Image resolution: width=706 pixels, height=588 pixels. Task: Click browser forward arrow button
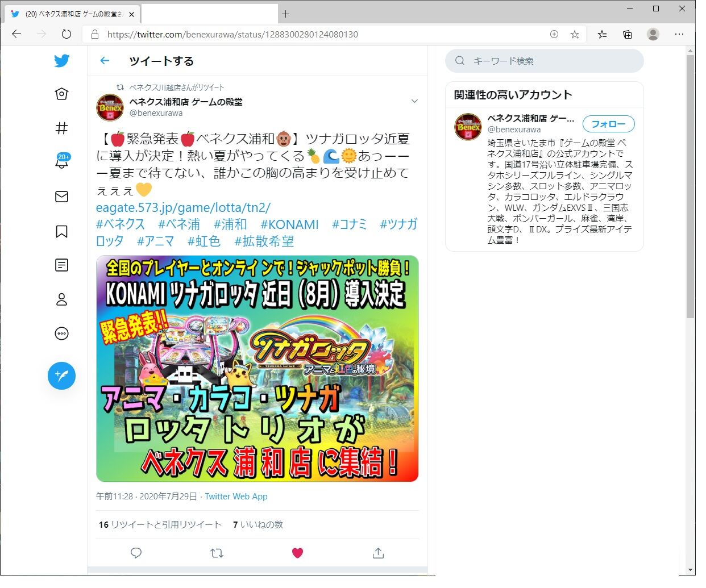click(41, 34)
